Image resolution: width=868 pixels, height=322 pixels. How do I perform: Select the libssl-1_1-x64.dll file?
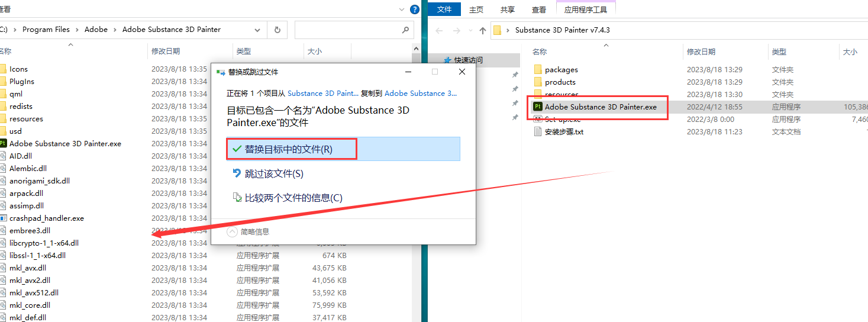coord(37,256)
